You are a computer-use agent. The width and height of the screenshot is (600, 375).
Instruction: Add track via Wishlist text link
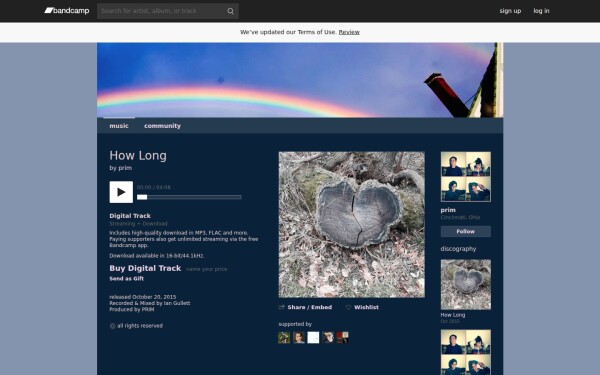[x=366, y=307]
